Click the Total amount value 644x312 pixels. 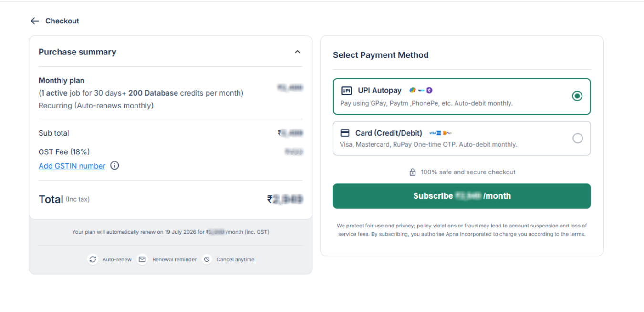[x=285, y=199]
